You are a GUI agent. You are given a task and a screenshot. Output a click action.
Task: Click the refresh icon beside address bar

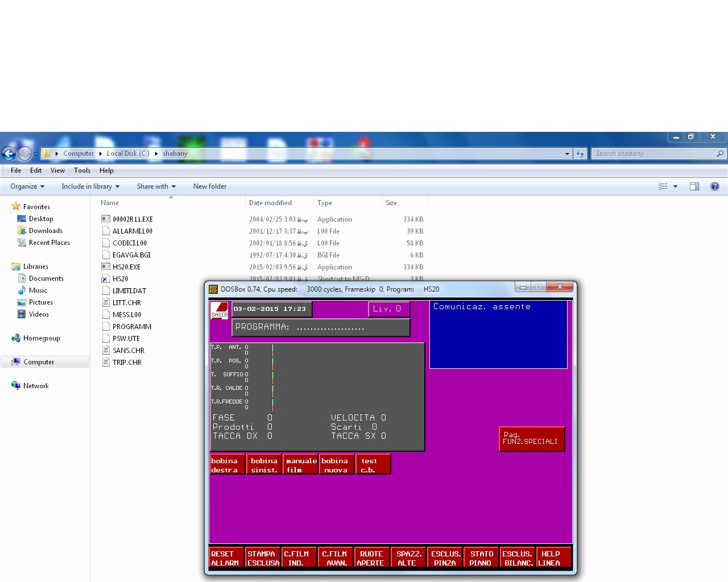(x=580, y=153)
